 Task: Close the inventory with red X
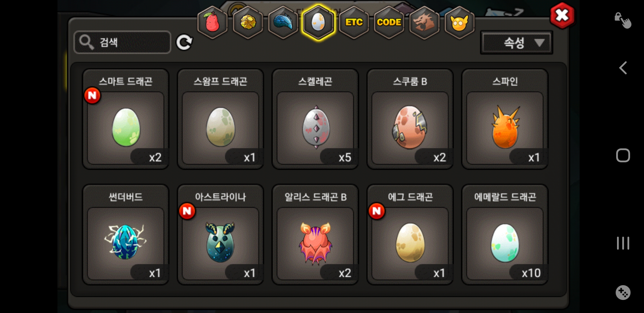562,15
